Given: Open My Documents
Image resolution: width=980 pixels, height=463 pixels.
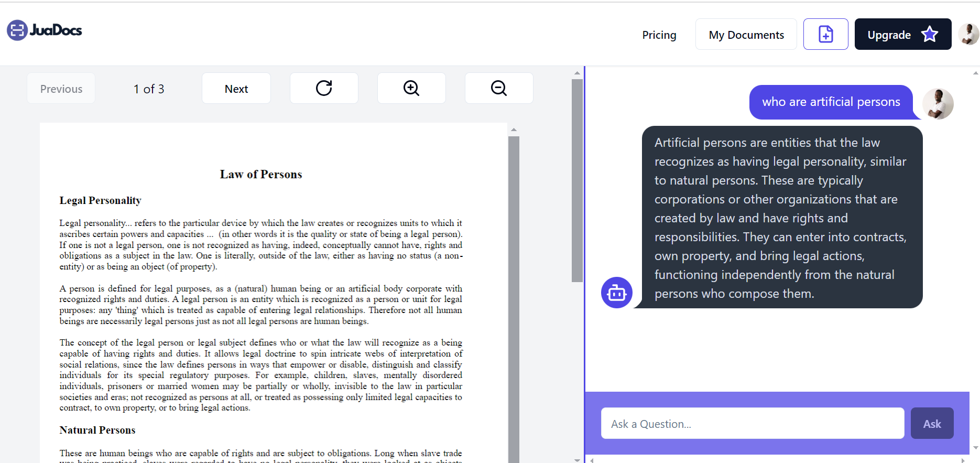Looking at the screenshot, I should tap(746, 35).
